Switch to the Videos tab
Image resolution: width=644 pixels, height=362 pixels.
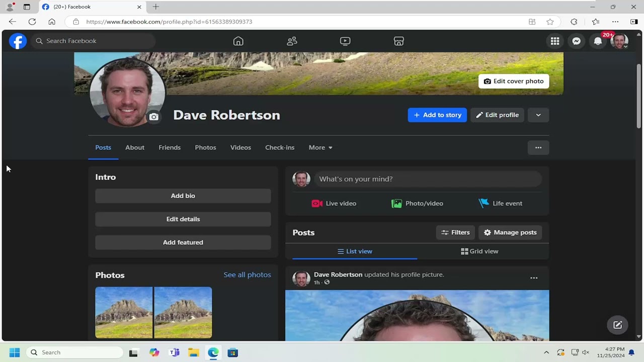click(240, 147)
